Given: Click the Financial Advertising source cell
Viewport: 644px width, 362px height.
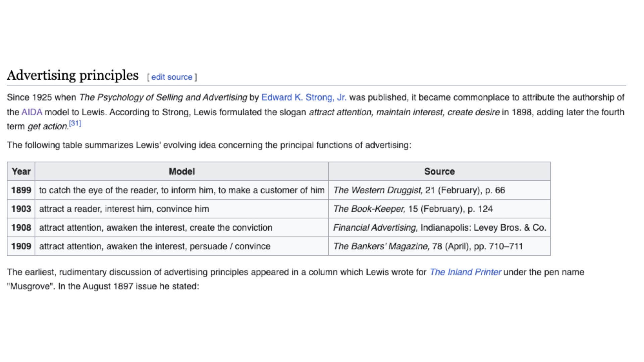Looking at the screenshot, I should tap(439, 228).
